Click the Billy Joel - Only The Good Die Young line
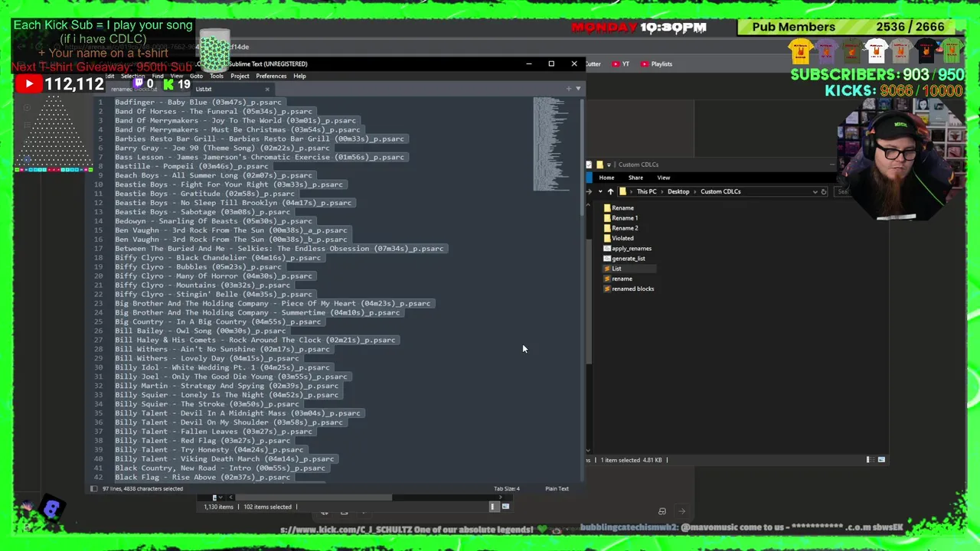This screenshot has width=980, height=551. (231, 377)
